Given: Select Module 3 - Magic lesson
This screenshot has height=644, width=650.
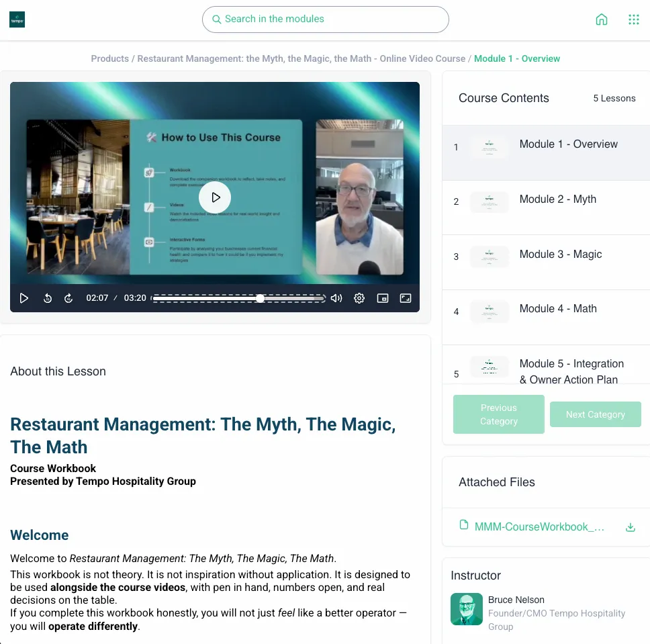Looking at the screenshot, I should 546,263.
